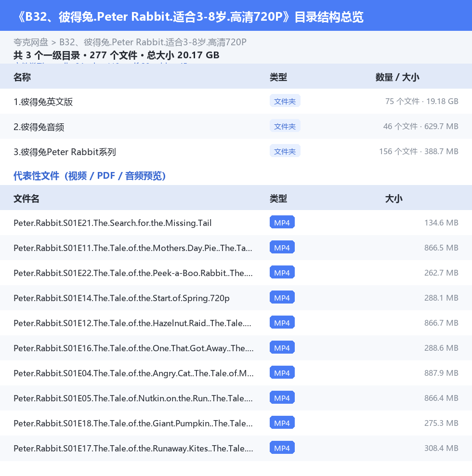
Task: Click the MP4 badge in the S01E21 row
Action: (x=282, y=222)
